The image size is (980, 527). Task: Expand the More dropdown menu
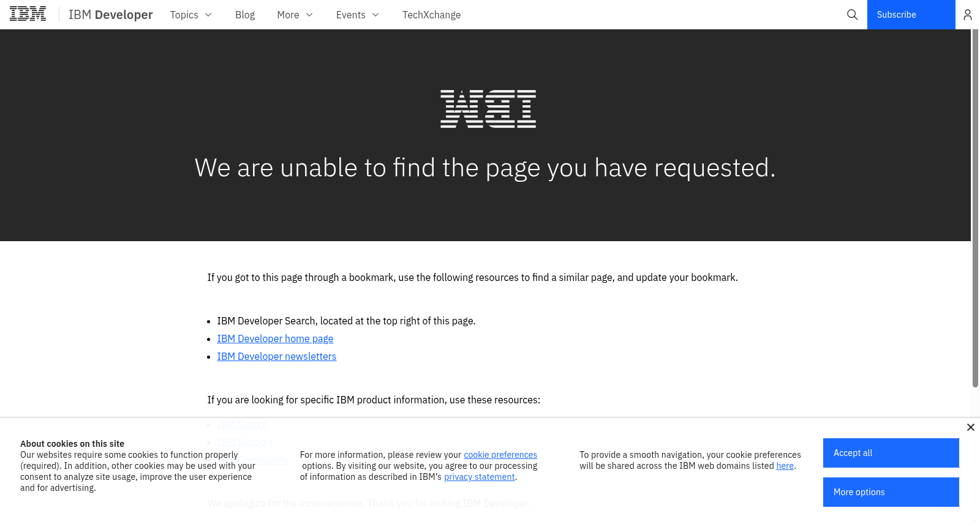point(295,15)
